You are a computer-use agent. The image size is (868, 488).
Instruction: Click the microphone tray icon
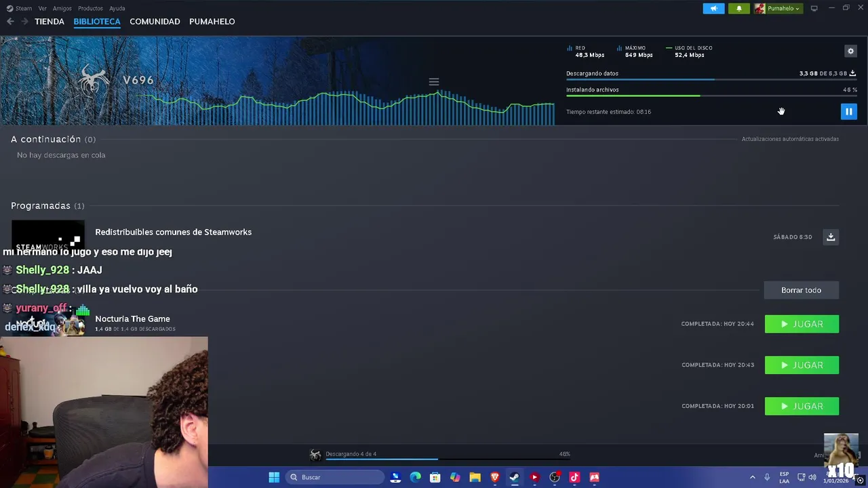767,477
